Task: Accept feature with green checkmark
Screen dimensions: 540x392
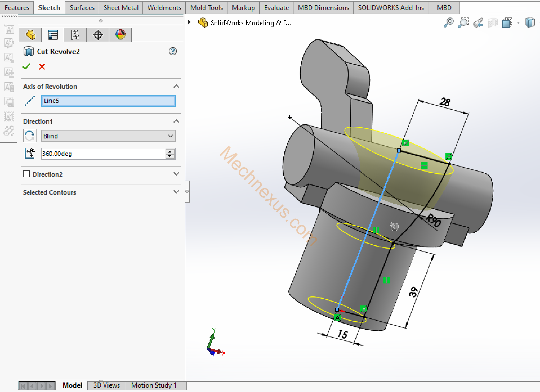Action: pyautogui.click(x=27, y=67)
